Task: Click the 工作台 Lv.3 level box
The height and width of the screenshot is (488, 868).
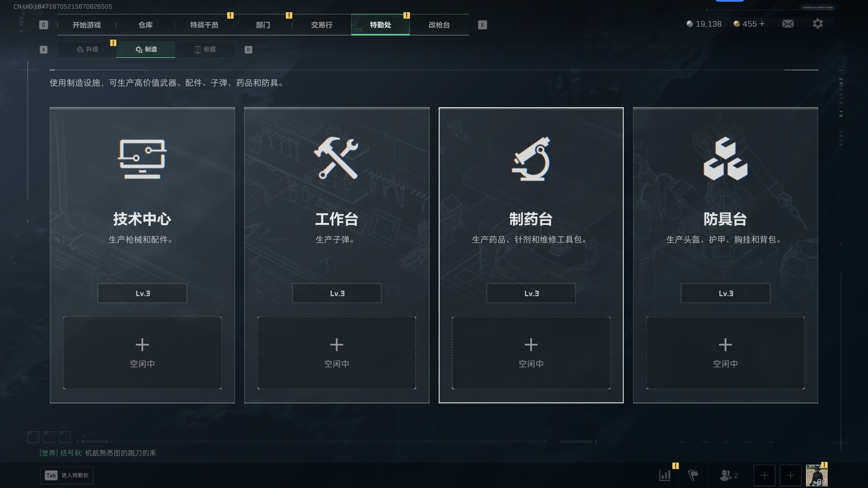Action: [336, 293]
